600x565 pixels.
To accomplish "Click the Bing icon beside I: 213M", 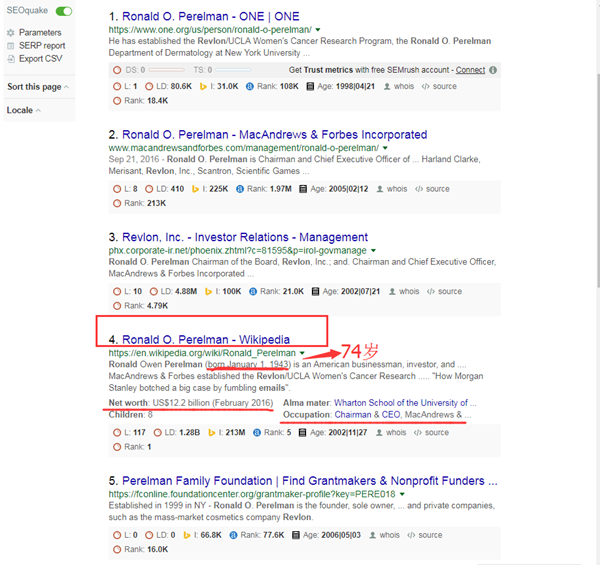I will pyautogui.click(x=211, y=433).
